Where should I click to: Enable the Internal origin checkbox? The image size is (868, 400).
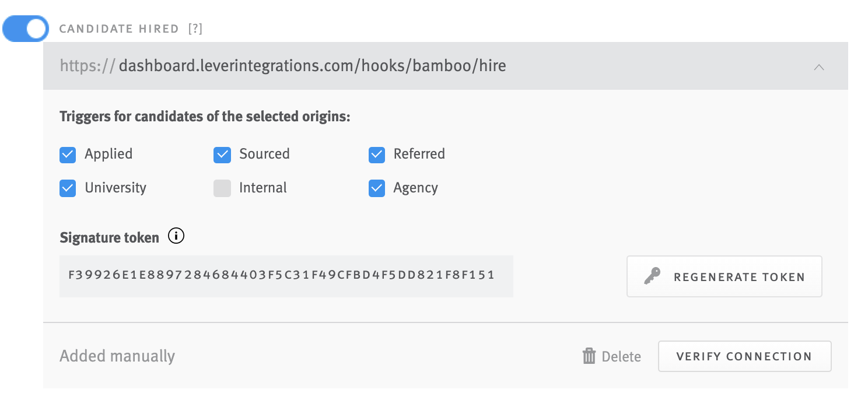(x=222, y=188)
